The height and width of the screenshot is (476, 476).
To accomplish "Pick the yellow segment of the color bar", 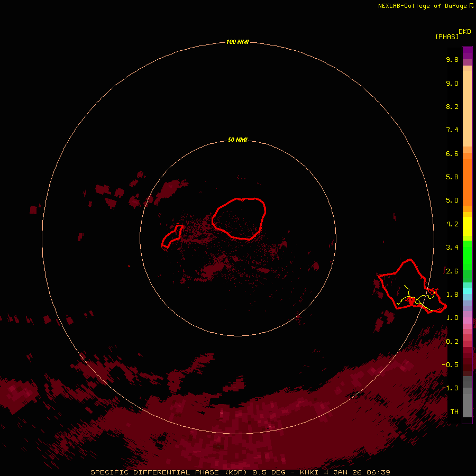I will tap(467, 226).
